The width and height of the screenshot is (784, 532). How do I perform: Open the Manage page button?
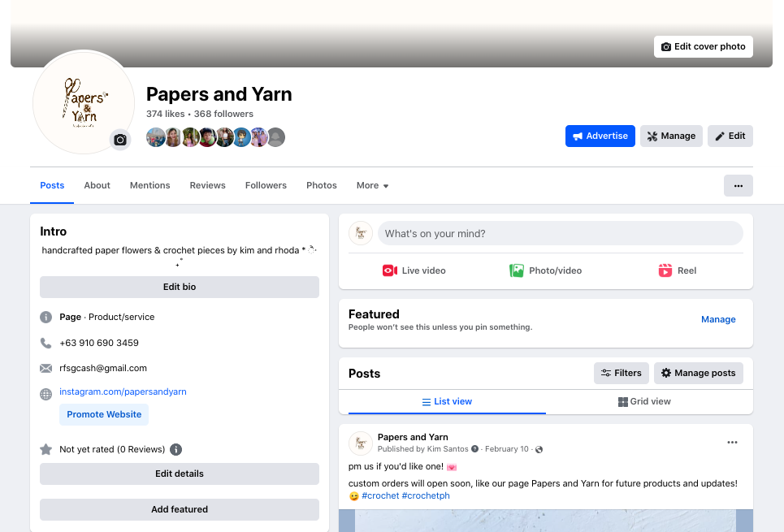click(671, 136)
